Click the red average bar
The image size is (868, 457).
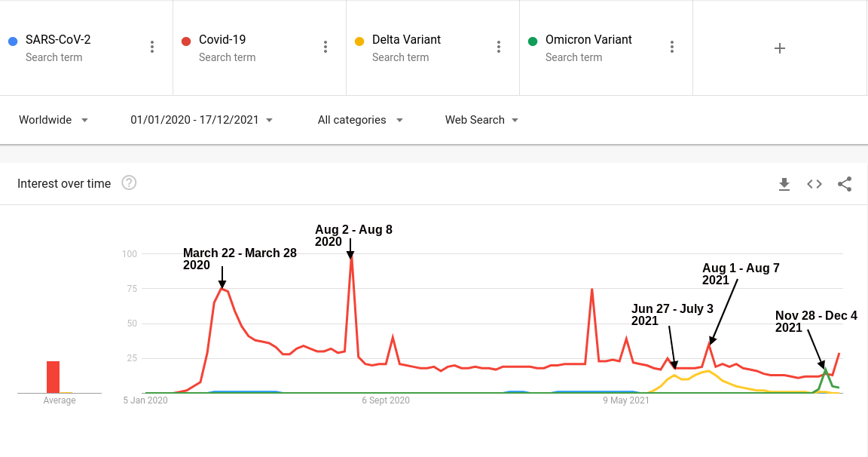[x=53, y=377]
